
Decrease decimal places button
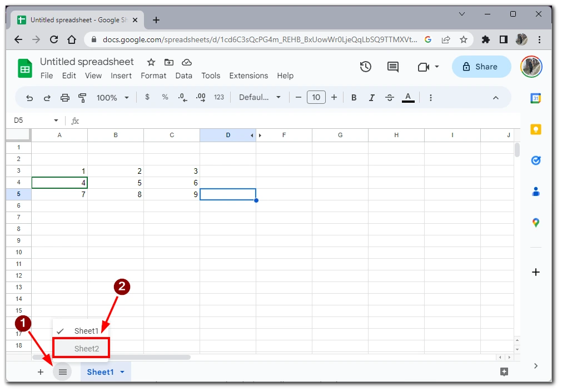click(x=182, y=97)
